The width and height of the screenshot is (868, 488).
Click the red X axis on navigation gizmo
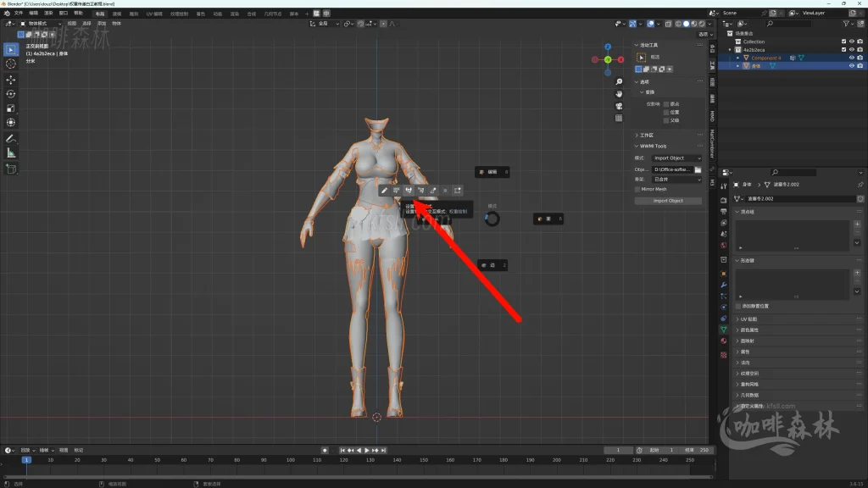621,60
